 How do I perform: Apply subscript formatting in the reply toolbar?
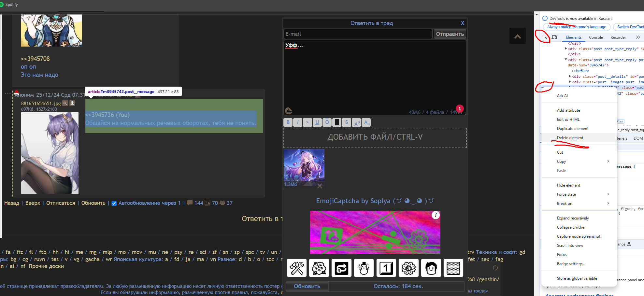tap(366, 122)
